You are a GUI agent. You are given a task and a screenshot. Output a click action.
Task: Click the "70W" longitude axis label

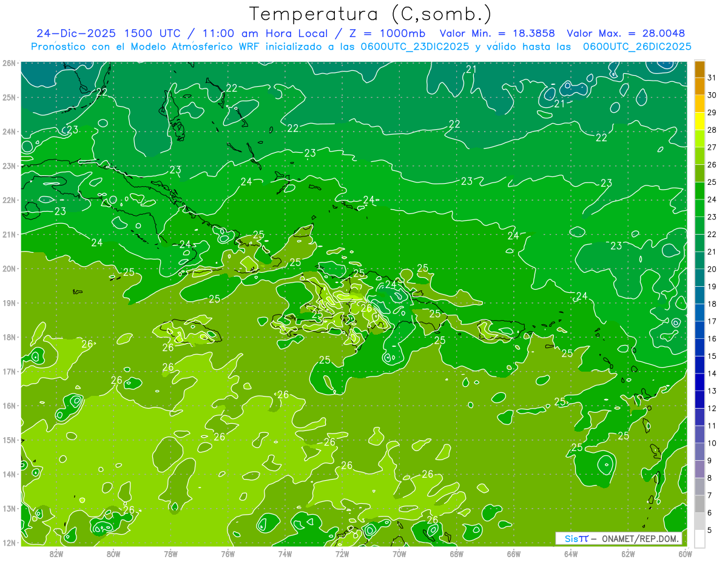(x=399, y=554)
